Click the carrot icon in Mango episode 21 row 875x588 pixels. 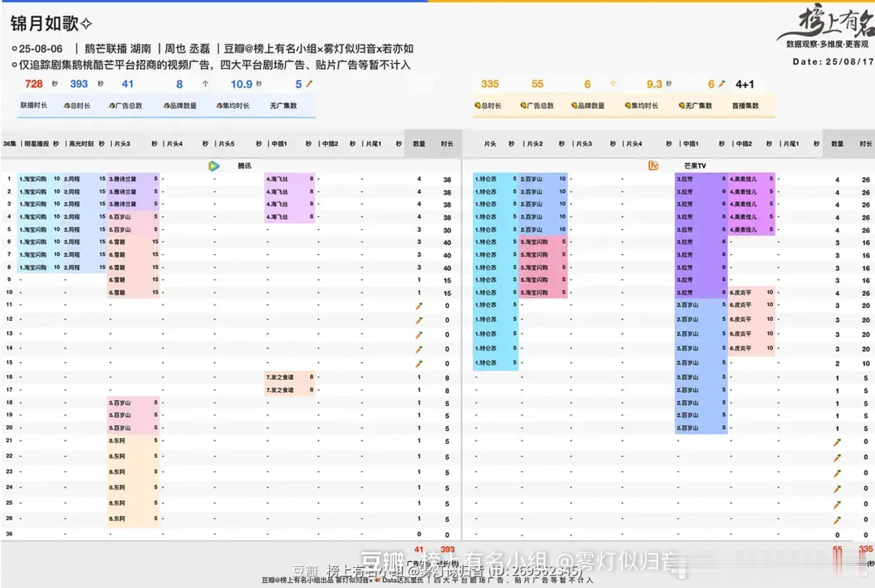[x=837, y=442]
